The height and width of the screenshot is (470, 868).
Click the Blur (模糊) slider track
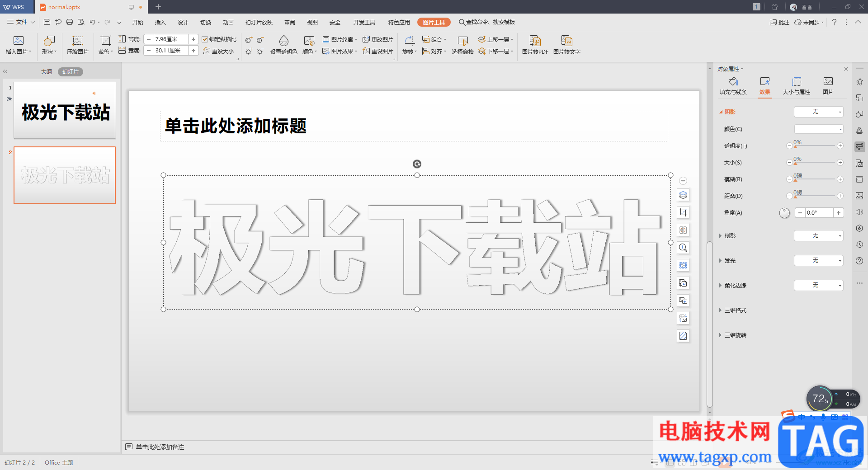coord(814,179)
